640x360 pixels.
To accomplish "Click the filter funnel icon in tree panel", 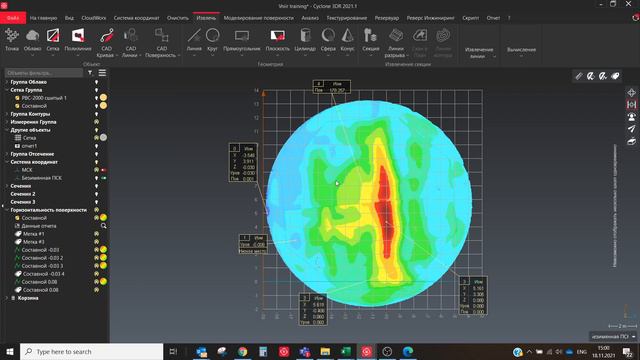I will point(90,73).
